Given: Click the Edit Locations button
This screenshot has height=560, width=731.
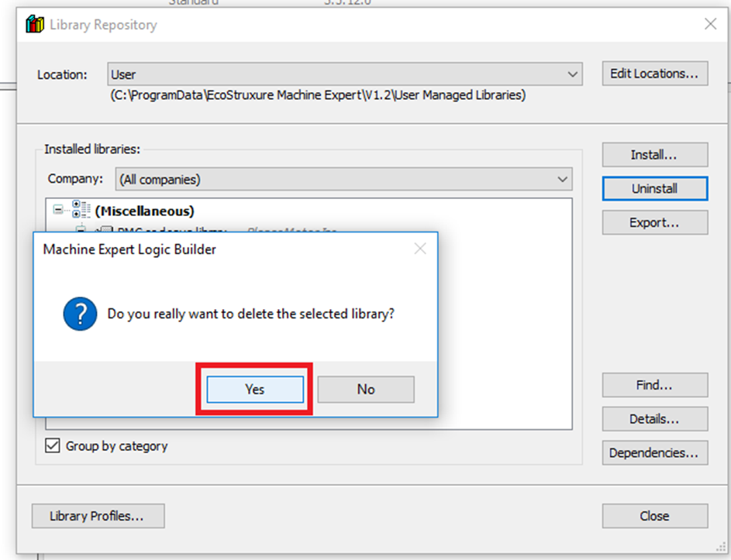Looking at the screenshot, I should 654,74.
